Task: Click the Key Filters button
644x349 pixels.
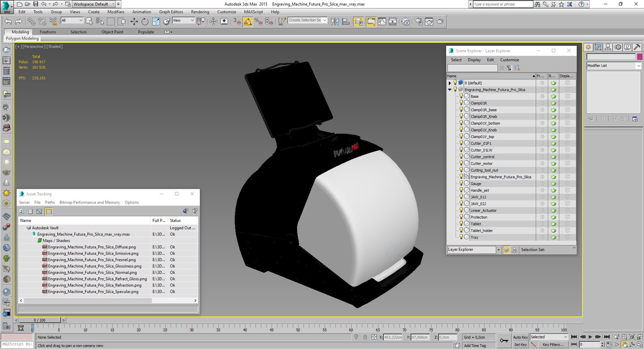Action: pos(553,345)
